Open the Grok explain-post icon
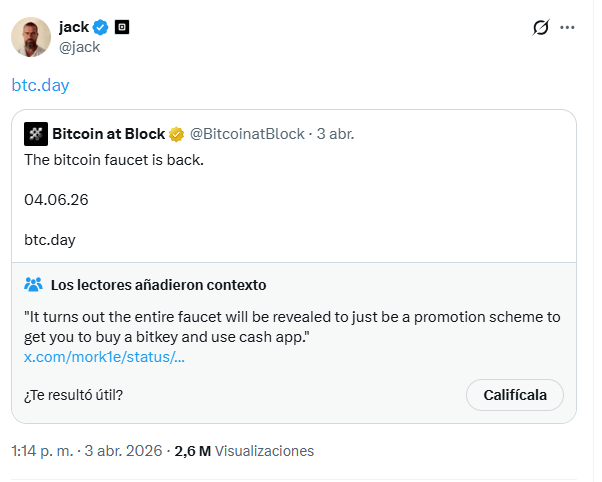This screenshot has width=602, height=482. pos(541,28)
